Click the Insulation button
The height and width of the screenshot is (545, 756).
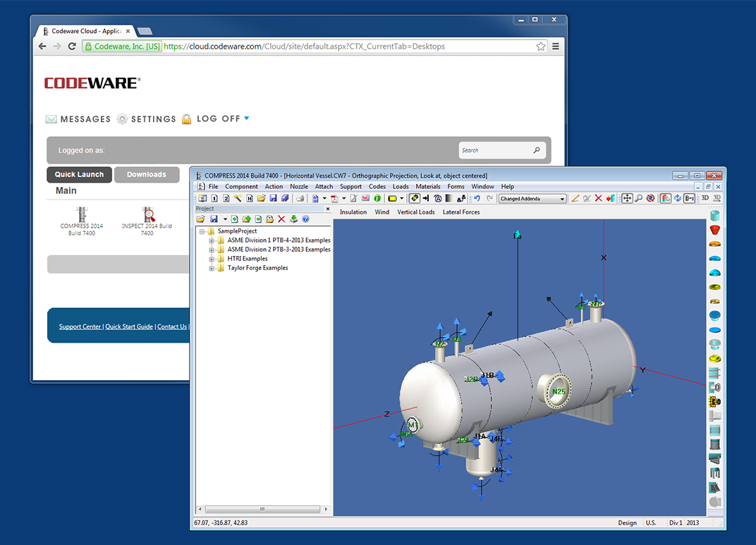click(353, 212)
